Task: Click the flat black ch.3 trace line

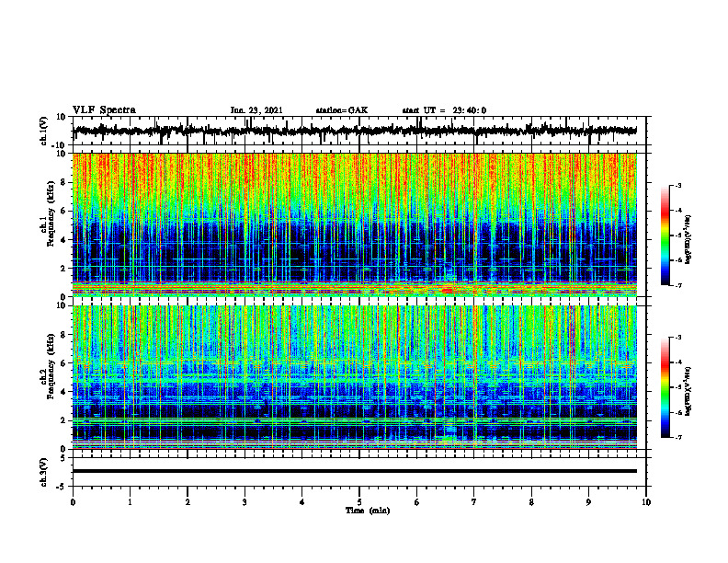Action: click(355, 471)
